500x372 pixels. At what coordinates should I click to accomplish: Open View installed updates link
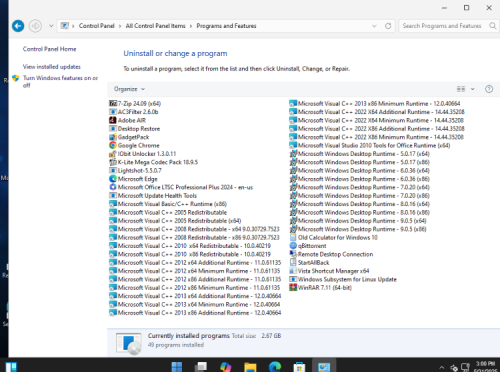52,67
